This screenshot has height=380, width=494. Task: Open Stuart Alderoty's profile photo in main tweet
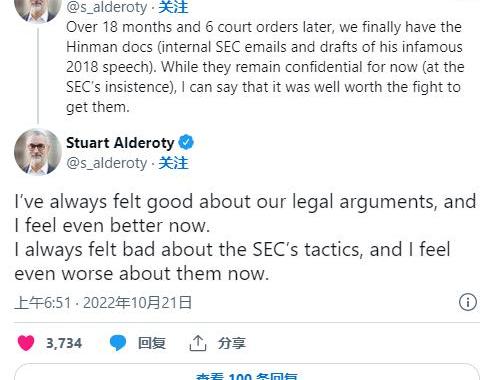point(38,152)
